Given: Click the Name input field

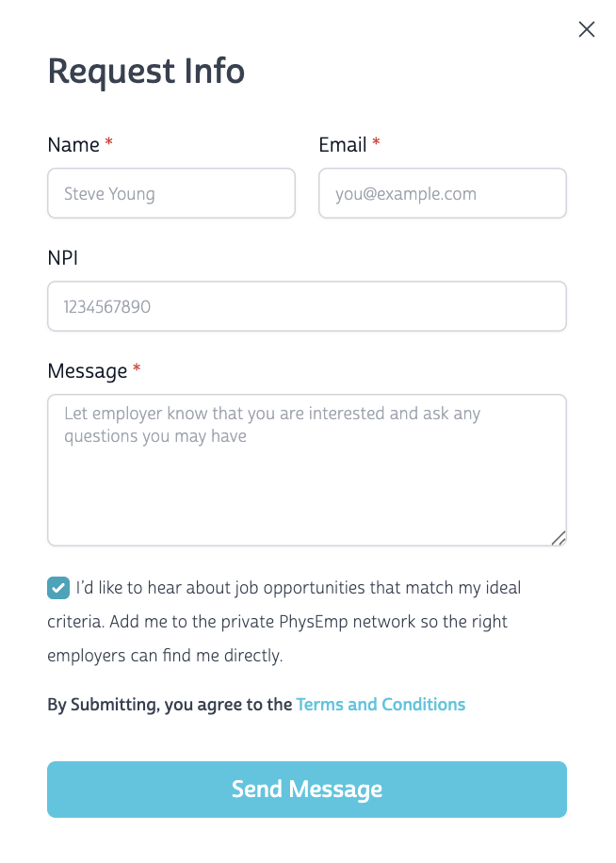Looking at the screenshot, I should 171,194.
